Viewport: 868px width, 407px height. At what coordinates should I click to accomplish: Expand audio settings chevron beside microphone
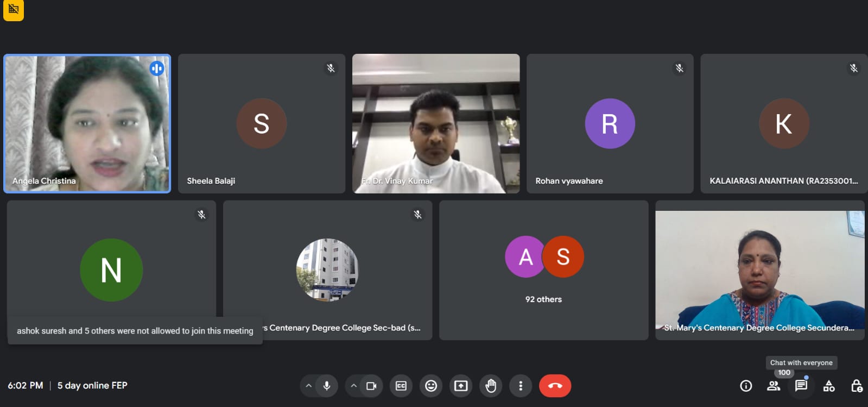[308, 386]
